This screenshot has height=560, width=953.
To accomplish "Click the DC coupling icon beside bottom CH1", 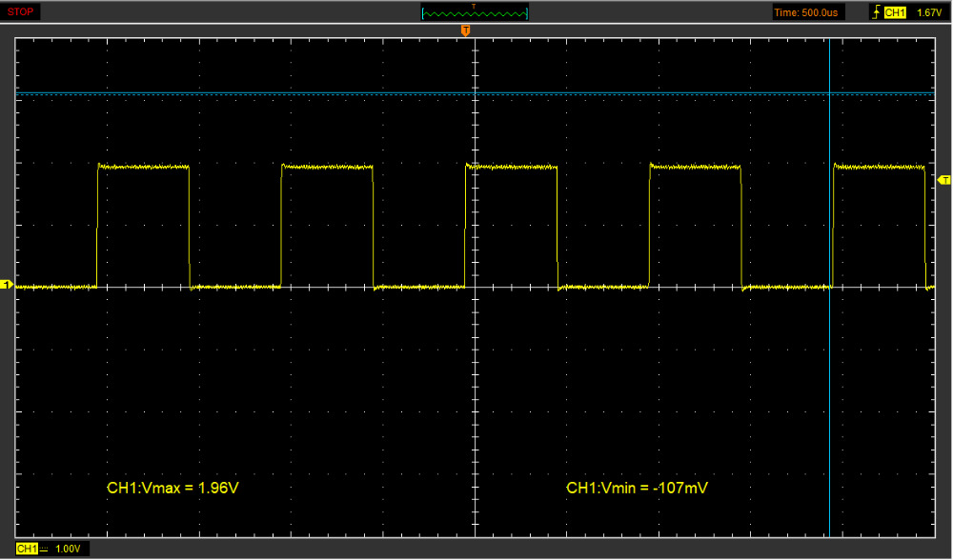I will click(44, 550).
